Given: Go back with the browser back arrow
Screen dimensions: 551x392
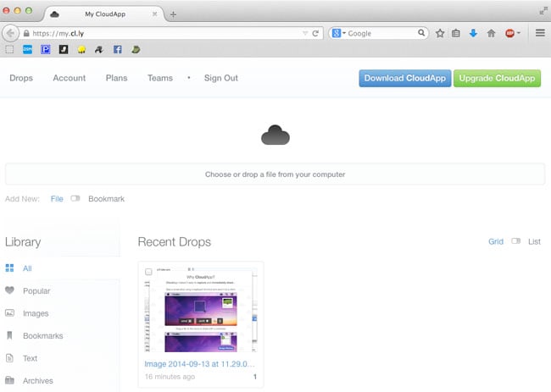Looking at the screenshot, I should (10, 33).
